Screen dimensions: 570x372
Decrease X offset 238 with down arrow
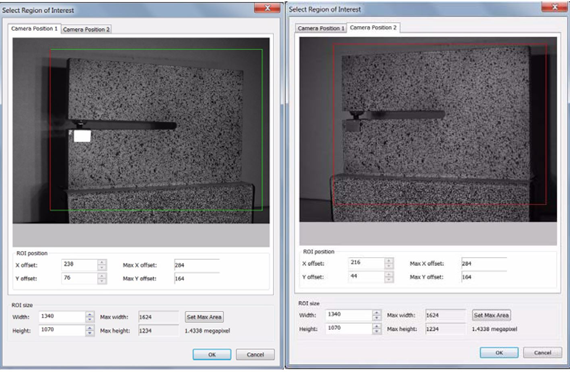point(102,268)
